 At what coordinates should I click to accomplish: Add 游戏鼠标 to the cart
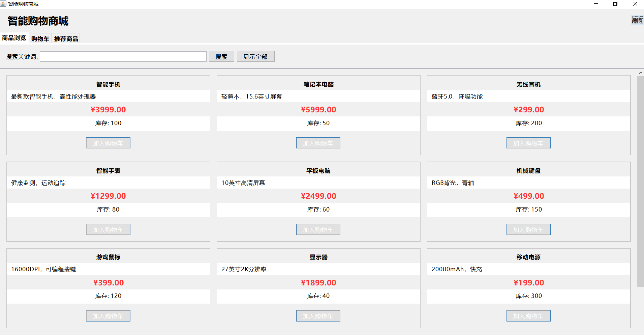pyautogui.click(x=108, y=316)
